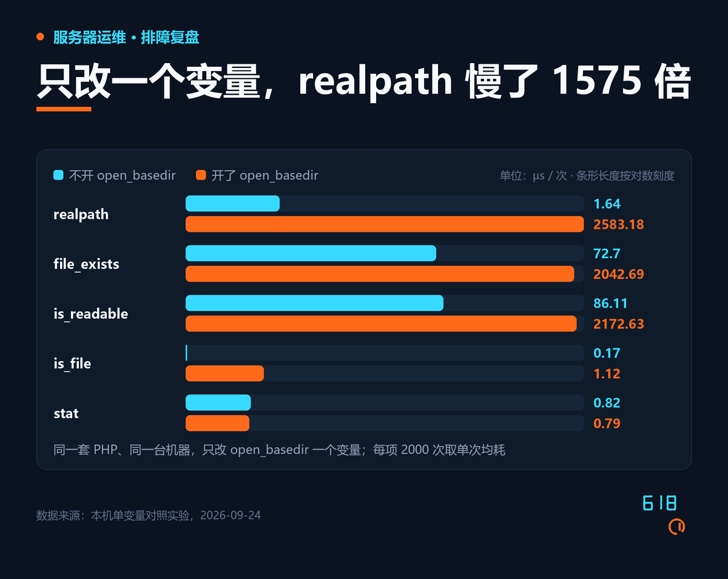
Task: Click the orange file_exists bar
Action: [x=380, y=274]
